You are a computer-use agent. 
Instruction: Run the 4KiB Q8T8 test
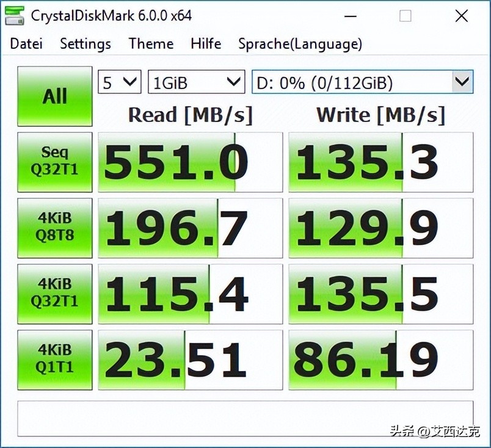(54, 227)
